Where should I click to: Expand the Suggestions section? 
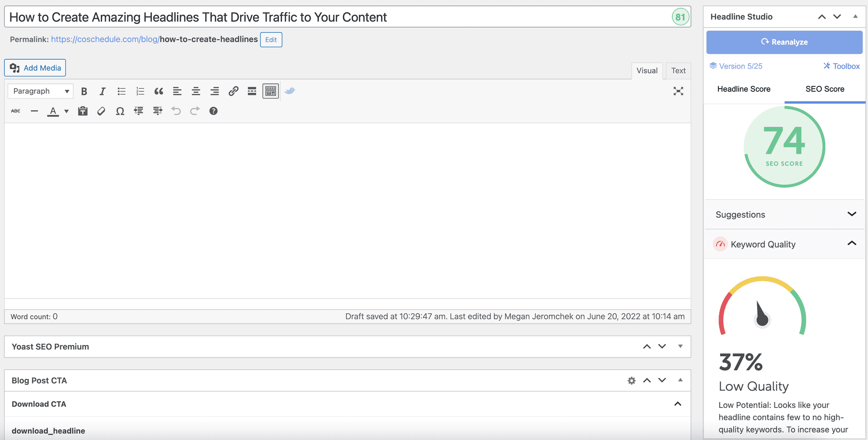852,214
